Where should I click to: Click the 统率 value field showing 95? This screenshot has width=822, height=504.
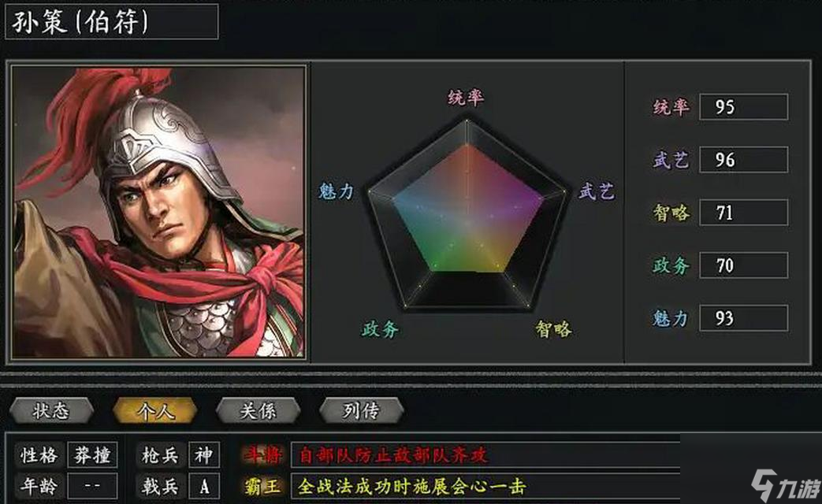(x=743, y=107)
